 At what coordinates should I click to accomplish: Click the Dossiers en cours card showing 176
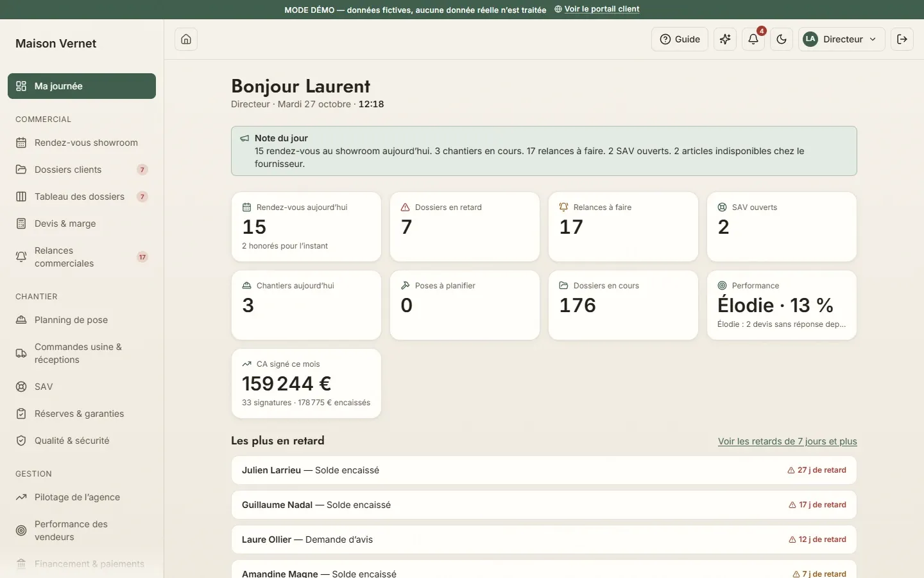[x=623, y=305]
